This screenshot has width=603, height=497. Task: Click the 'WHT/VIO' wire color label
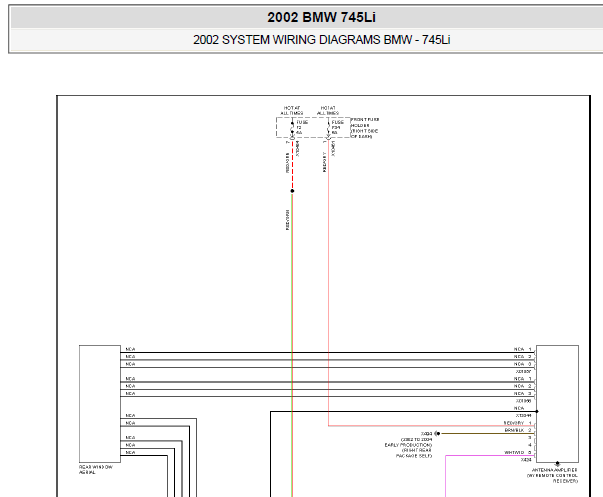tap(514, 452)
